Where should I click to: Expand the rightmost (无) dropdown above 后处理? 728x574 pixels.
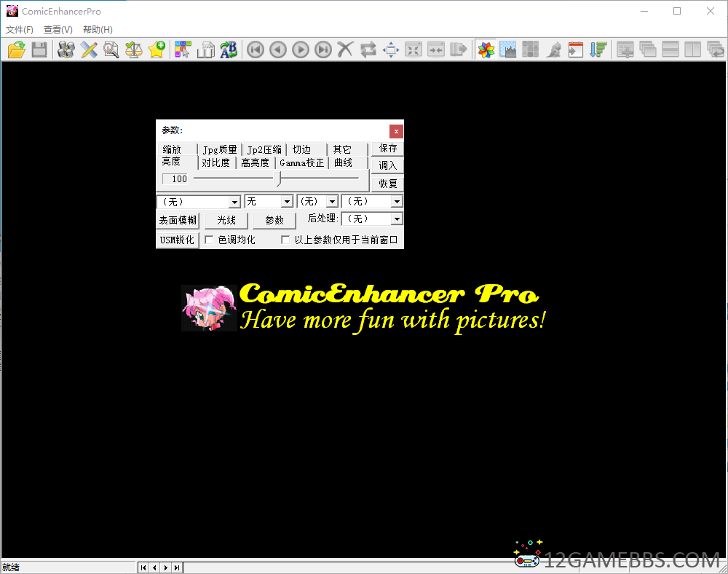[x=397, y=202]
